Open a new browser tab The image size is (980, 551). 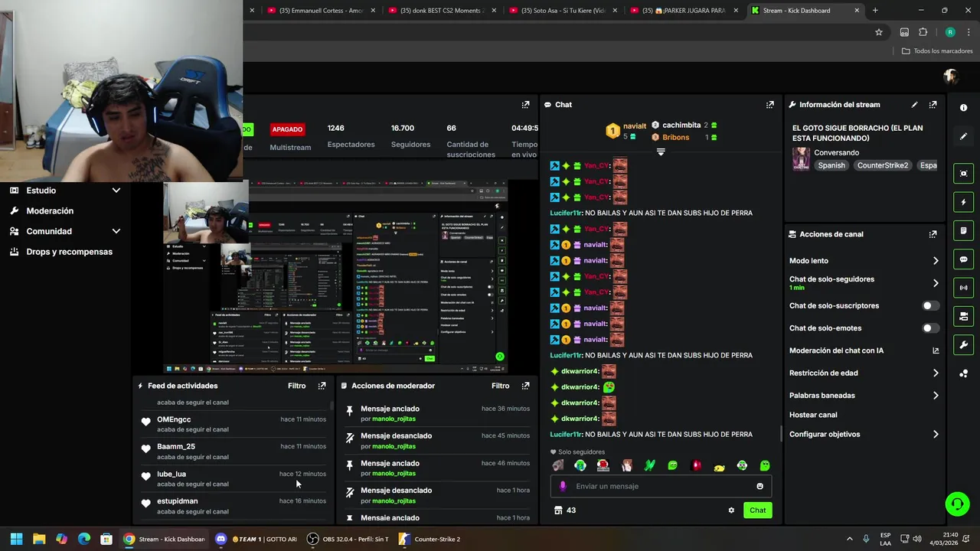[x=875, y=11]
